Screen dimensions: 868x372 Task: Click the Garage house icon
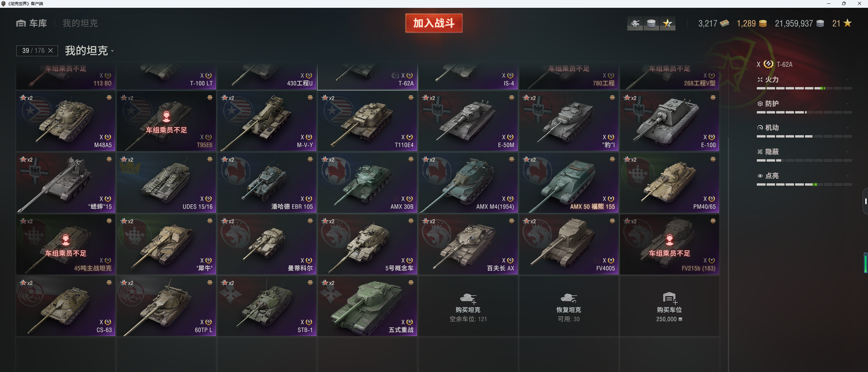tap(21, 23)
